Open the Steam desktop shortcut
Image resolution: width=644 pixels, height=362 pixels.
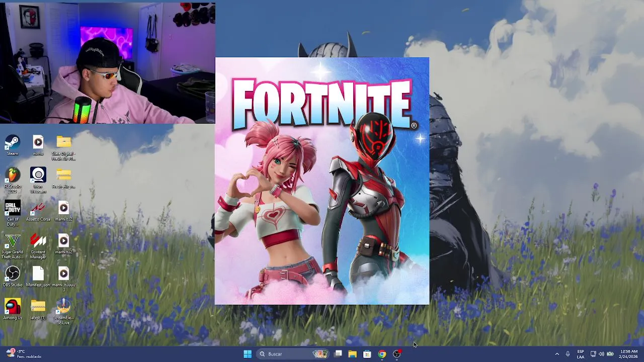pyautogui.click(x=13, y=145)
